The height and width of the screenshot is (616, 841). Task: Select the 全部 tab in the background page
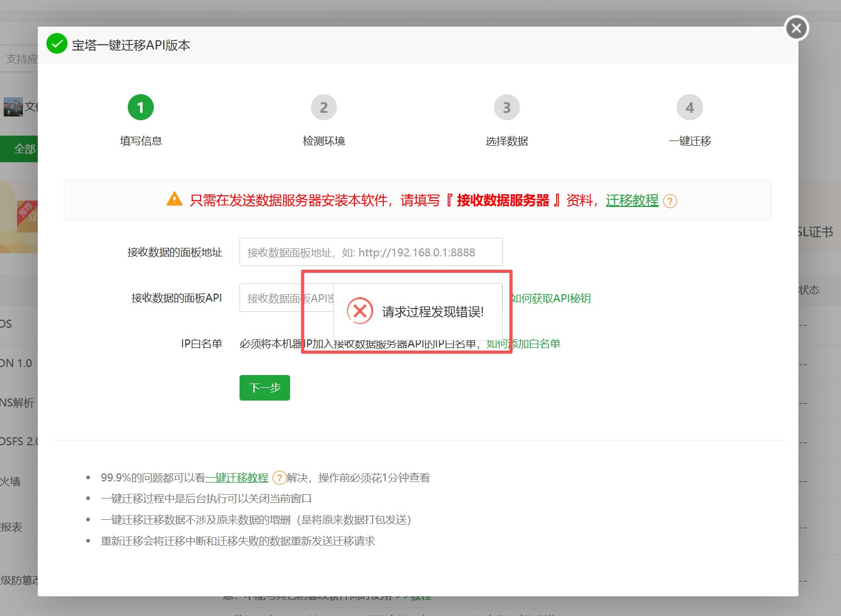click(x=19, y=149)
